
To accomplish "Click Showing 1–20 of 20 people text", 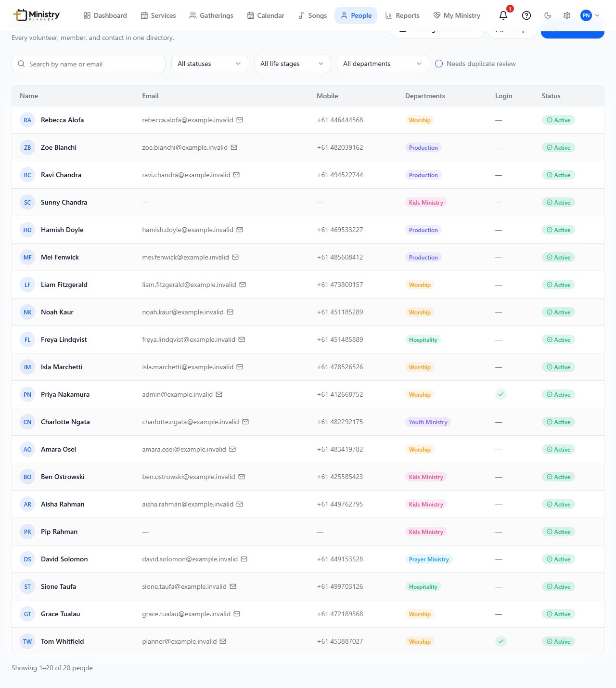I will (x=52, y=668).
